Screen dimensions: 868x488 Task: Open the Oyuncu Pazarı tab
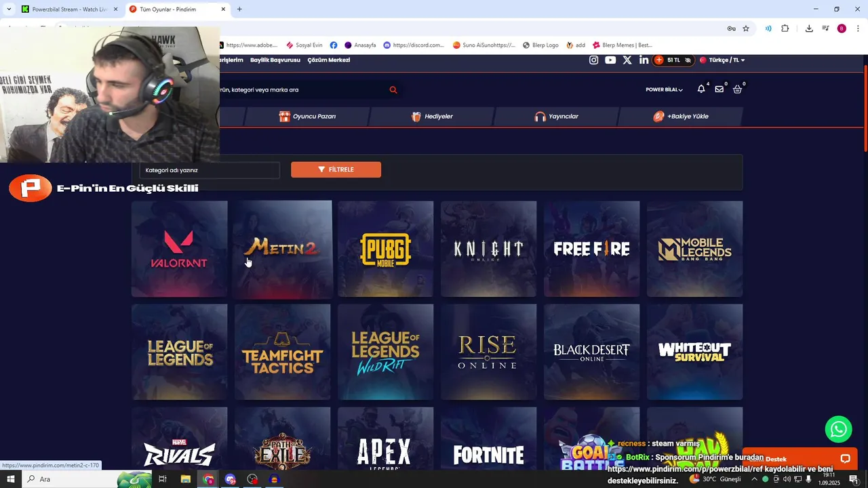pyautogui.click(x=307, y=117)
